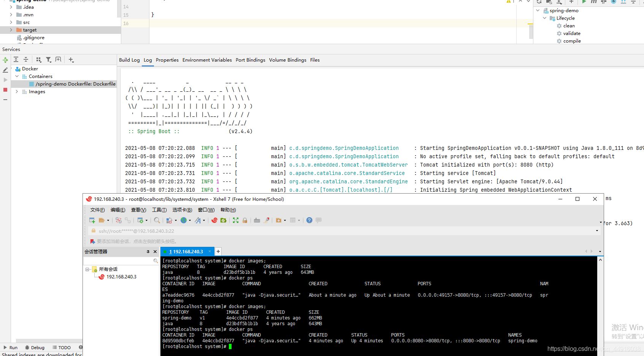This screenshot has height=356, width=644.
Task: Click the new session icon in Xshell
Action: coord(92,220)
